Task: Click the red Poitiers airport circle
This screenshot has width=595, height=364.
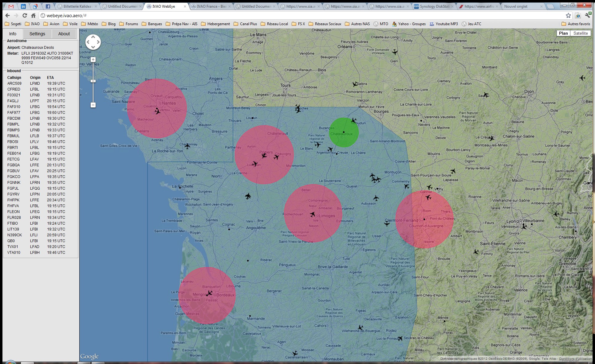Action: 264,154
